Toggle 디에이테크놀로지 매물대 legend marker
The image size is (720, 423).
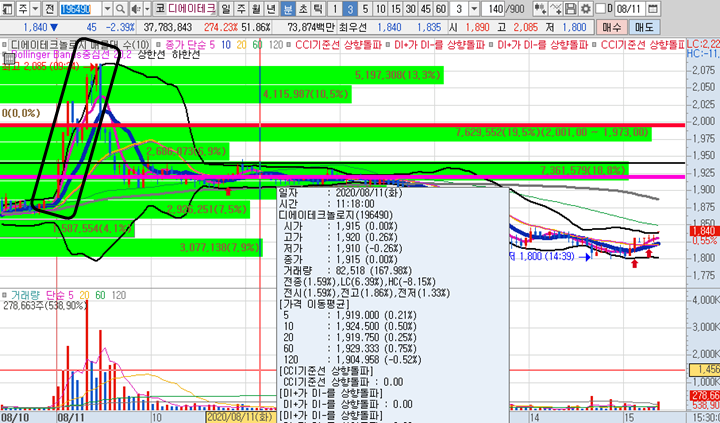click(5, 45)
